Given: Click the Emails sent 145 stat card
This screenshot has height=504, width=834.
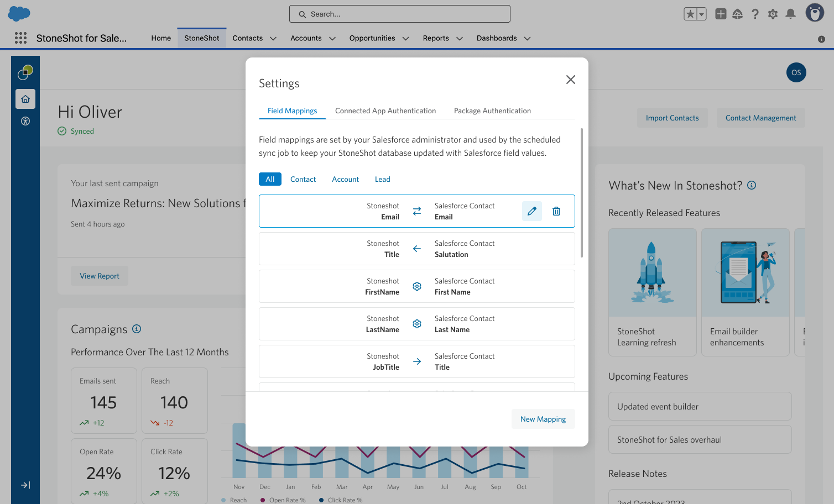Looking at the screenshot, I should coord(104,401).
